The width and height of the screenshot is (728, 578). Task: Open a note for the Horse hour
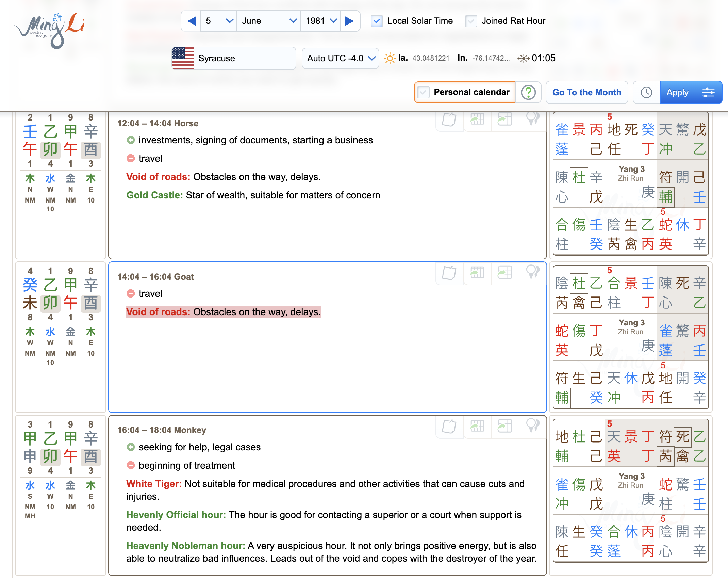coord(449,120)
